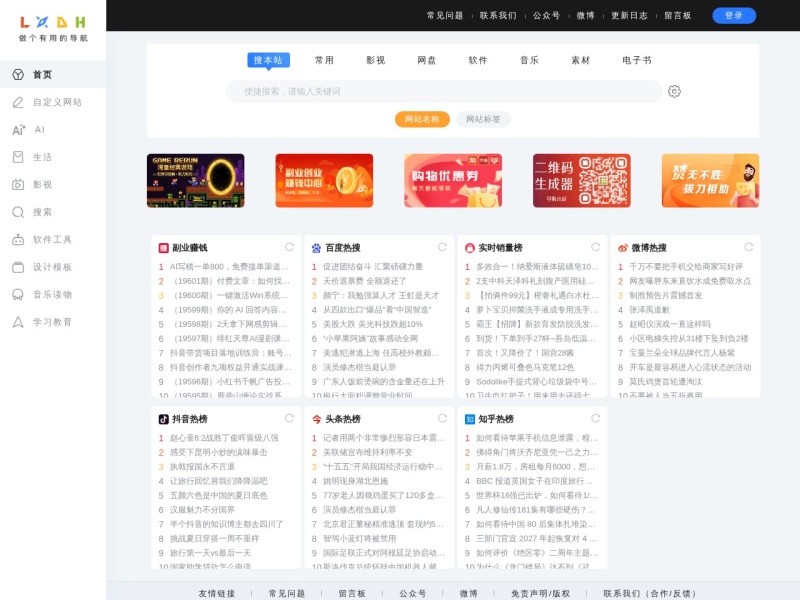Click the 搜索 magnifier icon in sidebar
This screenshot has width=800, height=600.
click(x=18, y=212)
